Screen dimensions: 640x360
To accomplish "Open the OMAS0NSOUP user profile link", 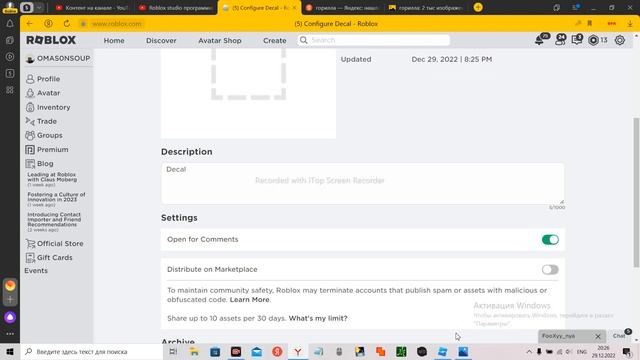I will point(58,58).
